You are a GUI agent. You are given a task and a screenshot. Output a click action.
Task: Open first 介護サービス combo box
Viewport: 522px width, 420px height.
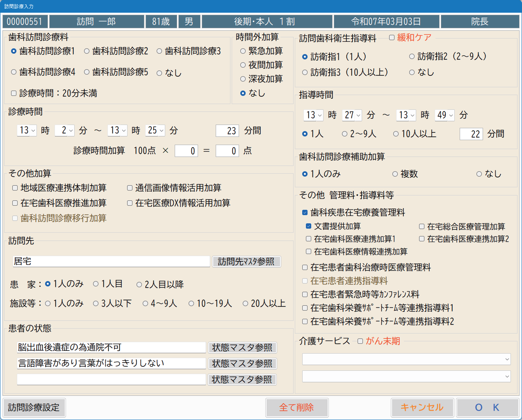pos(406,359)
